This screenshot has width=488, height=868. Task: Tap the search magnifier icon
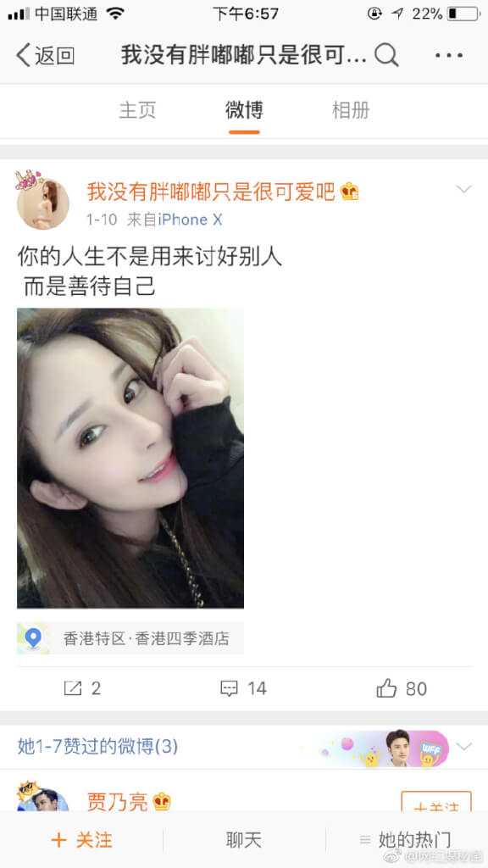pyautogui.click(x=386, y=55)
